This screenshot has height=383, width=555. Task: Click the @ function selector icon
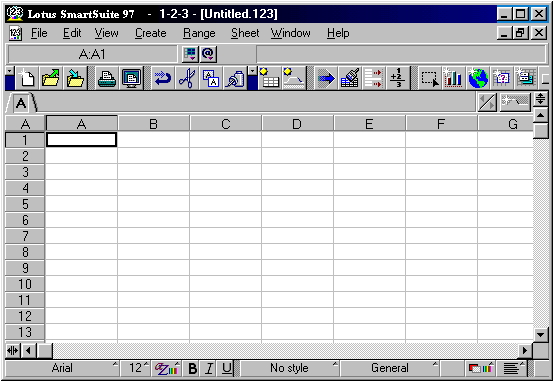[208, 54]
